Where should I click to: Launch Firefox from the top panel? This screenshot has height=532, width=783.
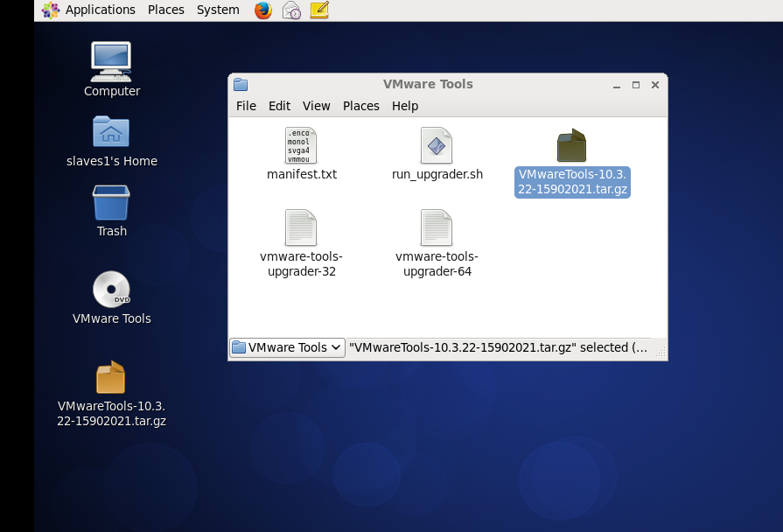(262, 10)
